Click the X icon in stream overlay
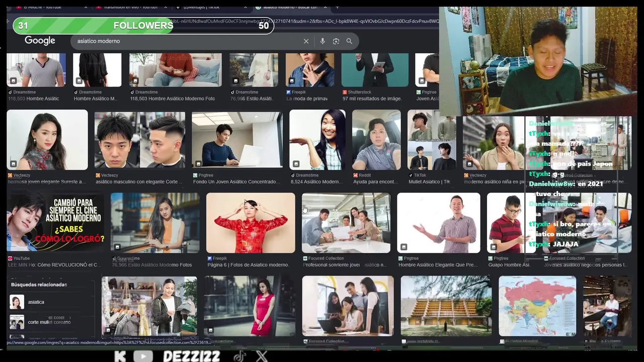Screen dimensions: 644x362 coord(262,356)
